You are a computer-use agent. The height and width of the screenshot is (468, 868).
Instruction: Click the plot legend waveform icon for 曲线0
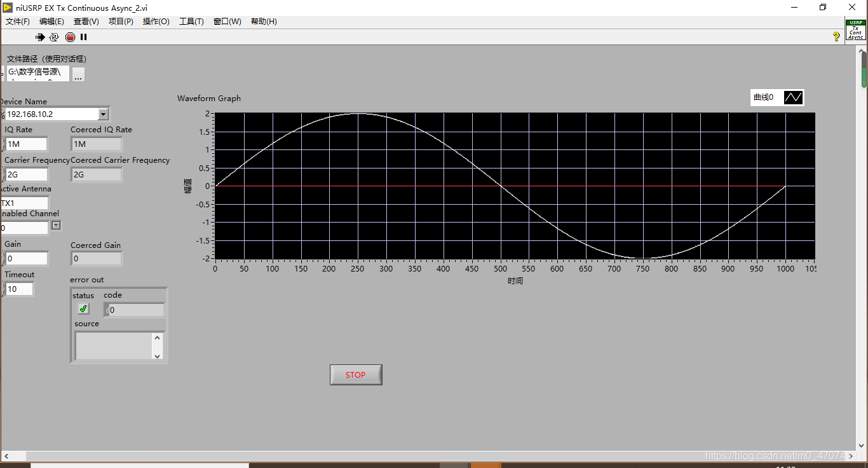tap(794, 97)
